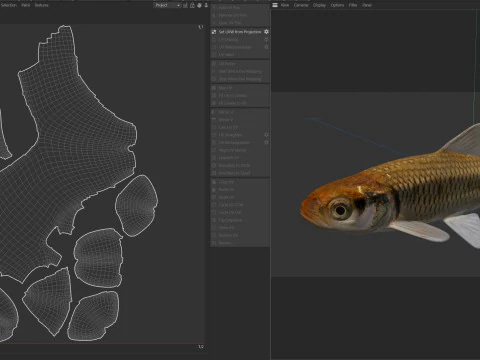Click the Reset UV command

click(x=227, y=197)
